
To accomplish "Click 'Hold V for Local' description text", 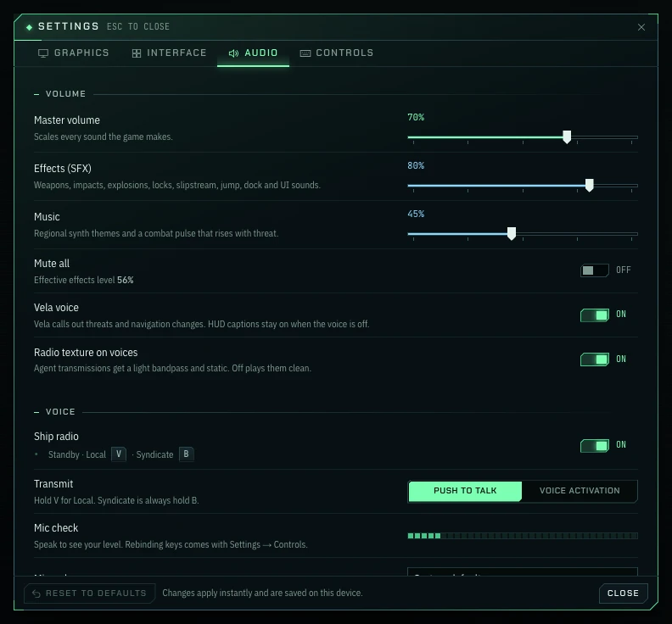I will coord(116,501).
